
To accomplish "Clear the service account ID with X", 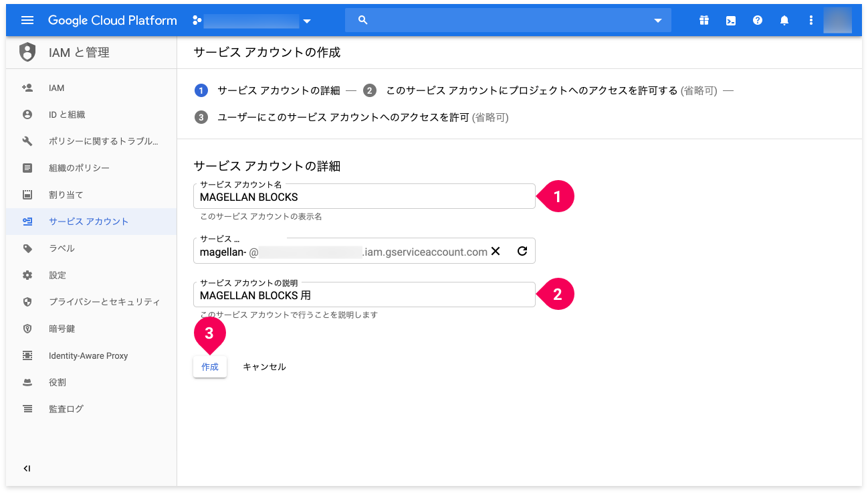I will pos(496,251).
